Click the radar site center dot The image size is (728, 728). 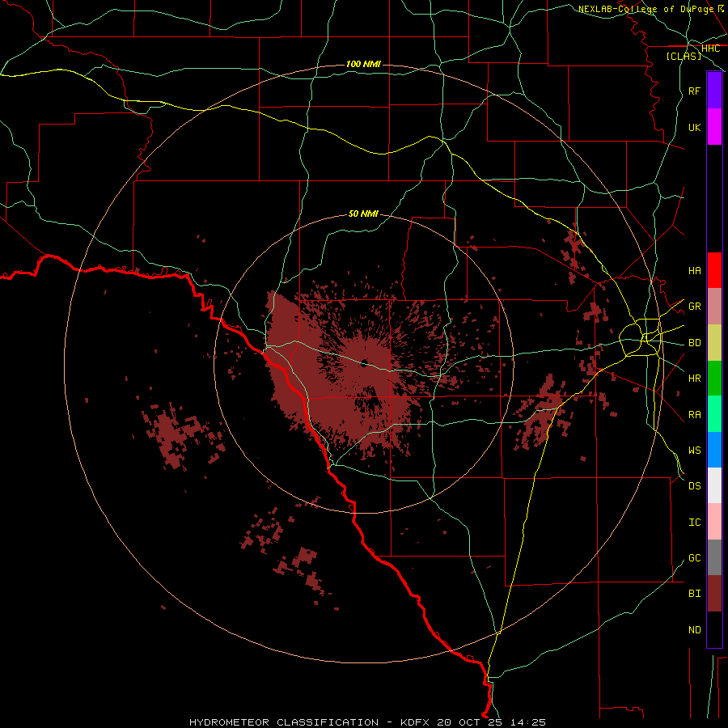pos(365,363)
